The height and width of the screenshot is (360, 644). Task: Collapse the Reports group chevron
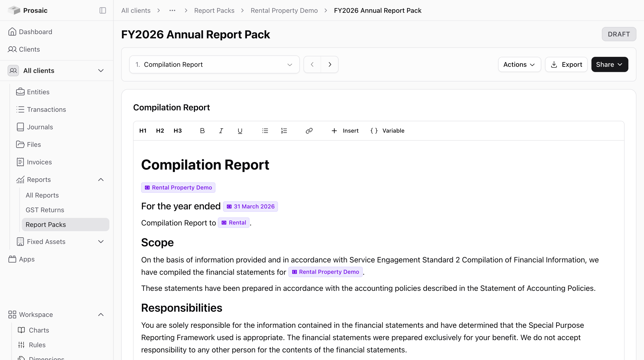pos(101,180)
